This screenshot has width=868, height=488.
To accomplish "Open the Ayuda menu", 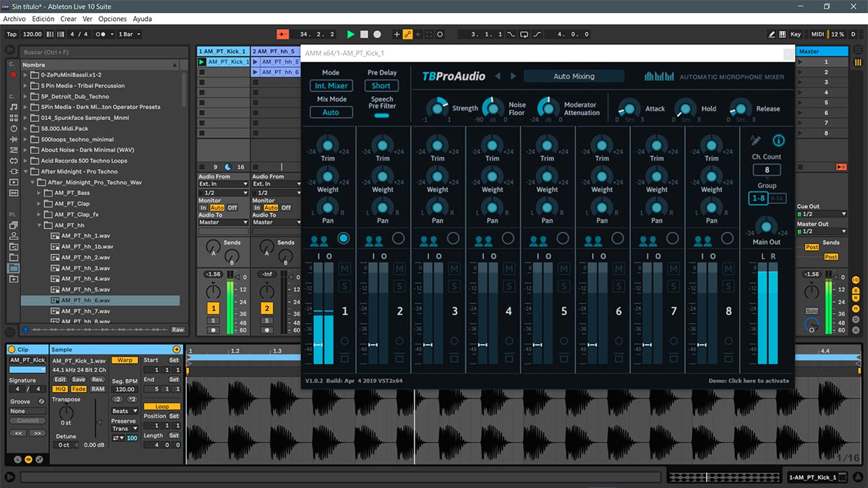I will pos(142,19).
